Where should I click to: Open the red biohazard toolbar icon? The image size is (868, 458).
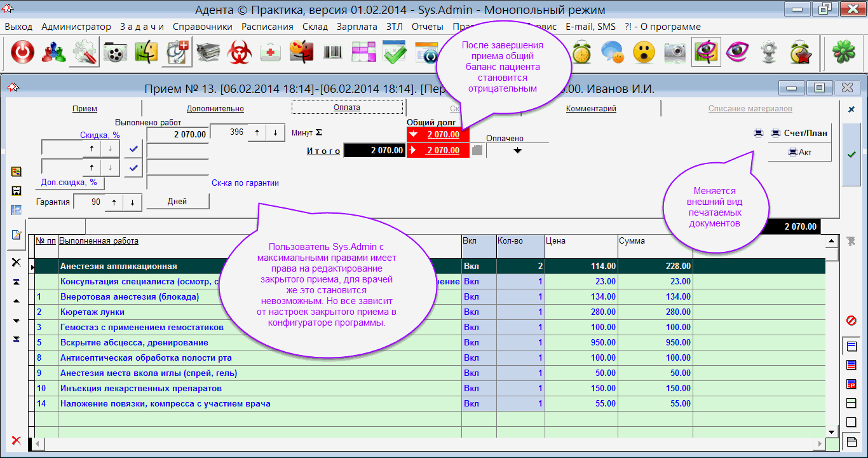coord(240,53)
